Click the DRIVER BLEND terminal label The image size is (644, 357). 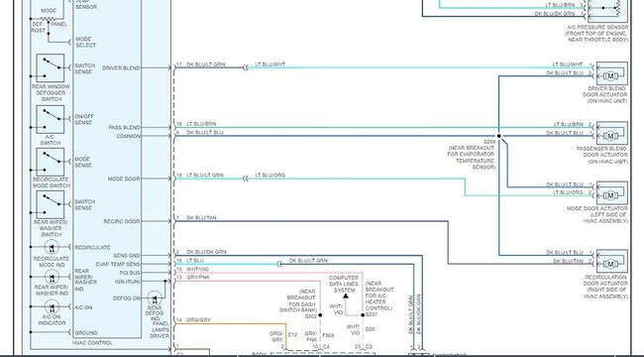tap(121, 67)
